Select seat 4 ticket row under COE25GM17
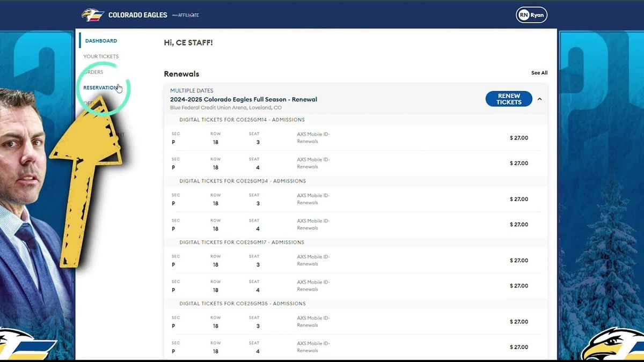This screenshot has height=362, width=644. (354, 286)
